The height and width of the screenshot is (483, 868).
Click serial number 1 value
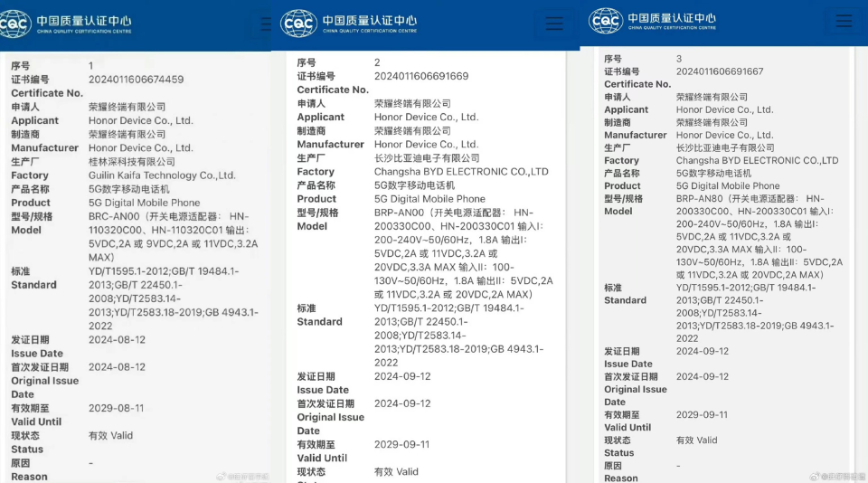click(x=90, y=65)
